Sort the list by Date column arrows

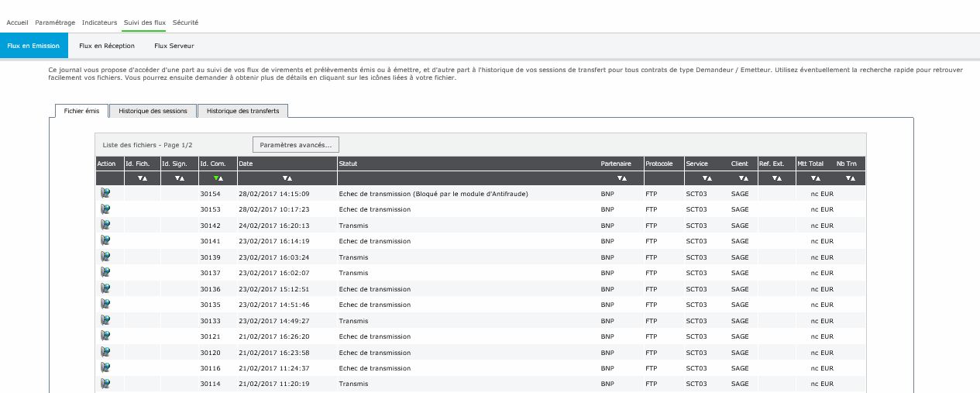coord(287,178)
